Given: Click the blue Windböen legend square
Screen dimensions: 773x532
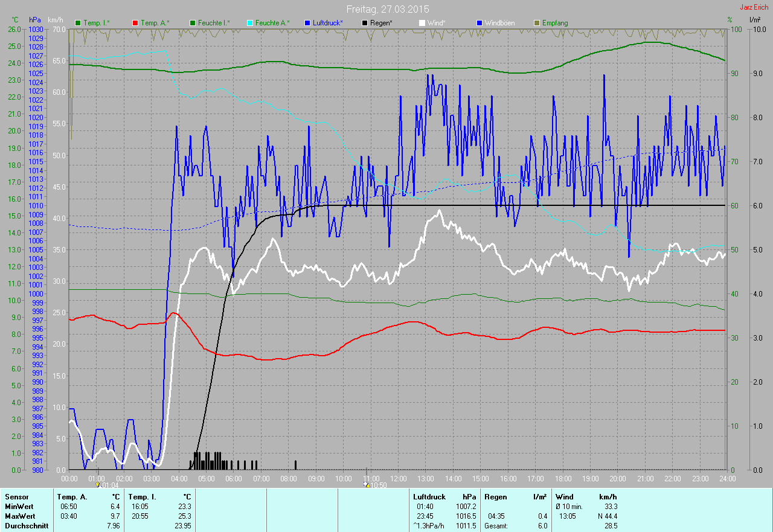Looking at the screenshot, I should coord(480,23).
